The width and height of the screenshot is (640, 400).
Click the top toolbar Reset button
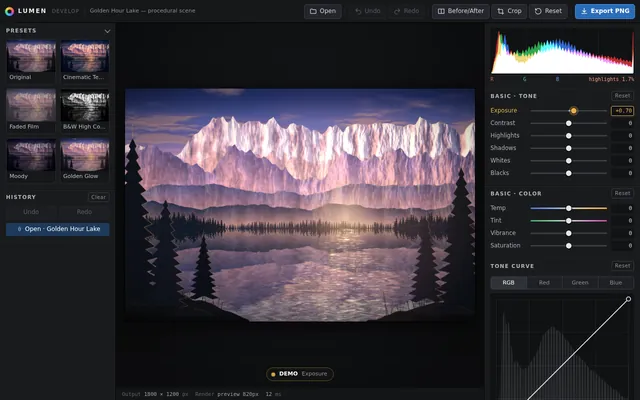click(x=548, y=11)
